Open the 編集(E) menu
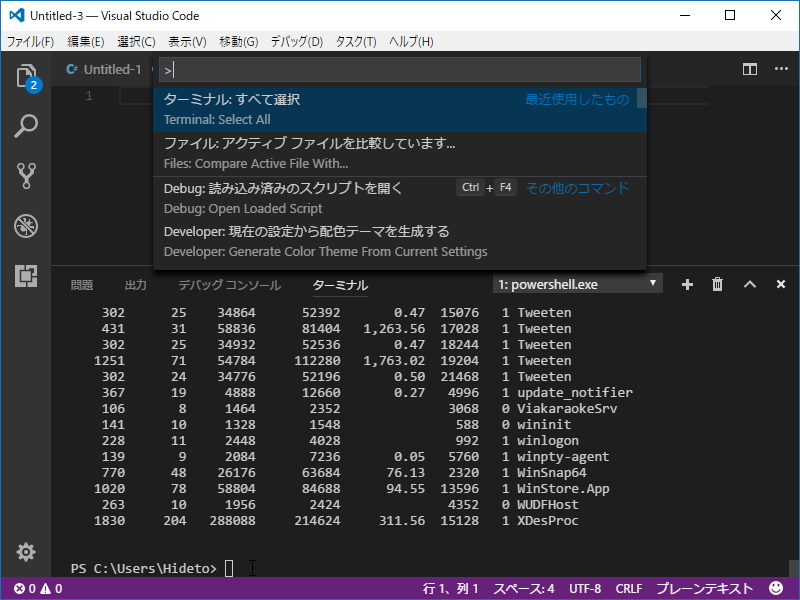Image resolution: width=800 pixels, height=600 pixels. (86, 41)
